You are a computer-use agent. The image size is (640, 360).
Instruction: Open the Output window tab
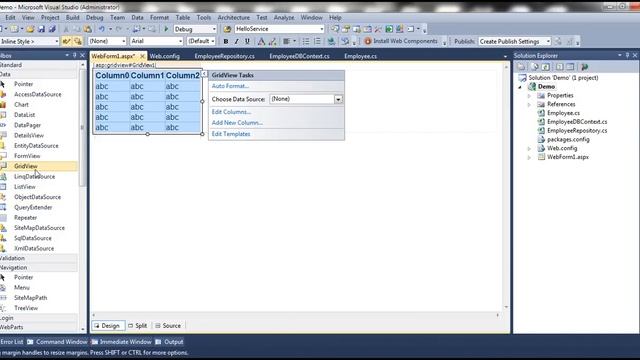tap(169, 342)
